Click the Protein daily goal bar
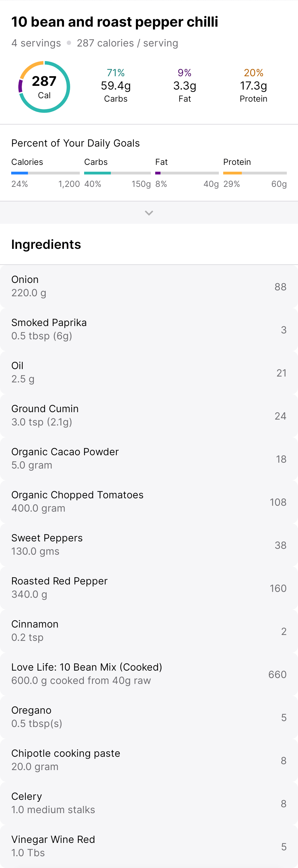Screen dimensions: 298x868 click(x=255, y=173)
